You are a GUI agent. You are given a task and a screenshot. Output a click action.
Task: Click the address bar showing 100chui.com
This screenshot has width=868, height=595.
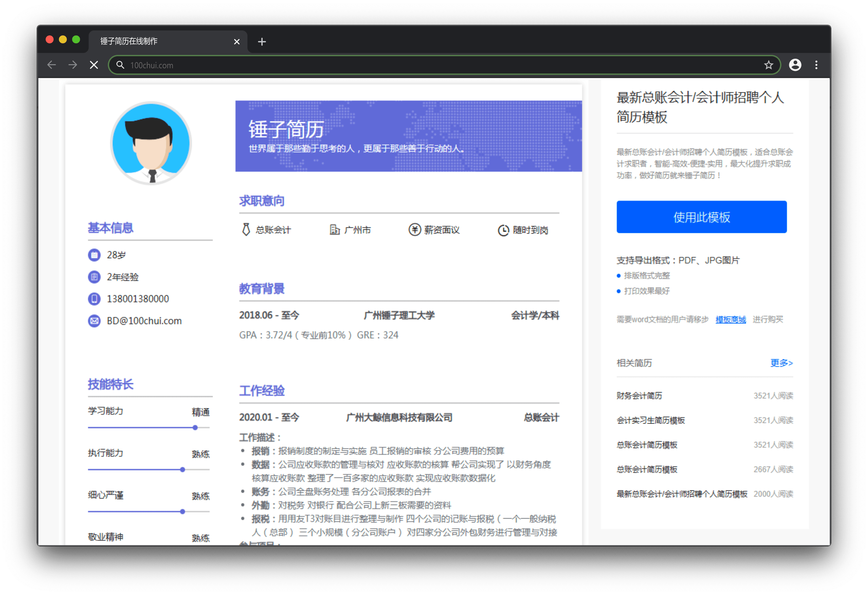(445, 65)
